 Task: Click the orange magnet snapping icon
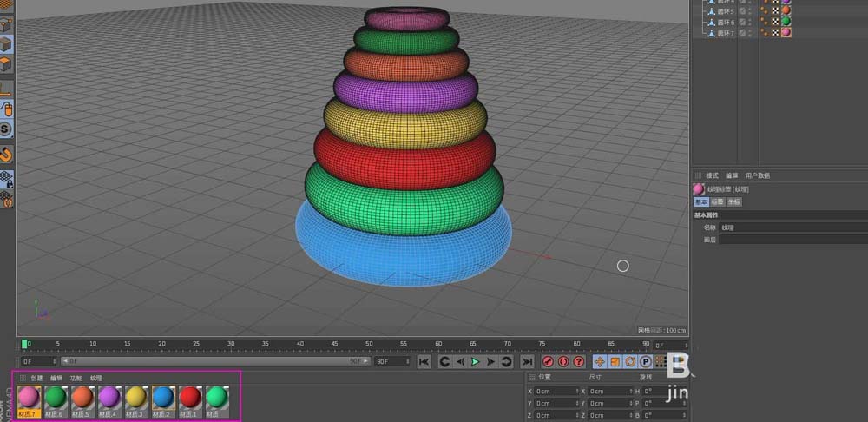[5, 154]
